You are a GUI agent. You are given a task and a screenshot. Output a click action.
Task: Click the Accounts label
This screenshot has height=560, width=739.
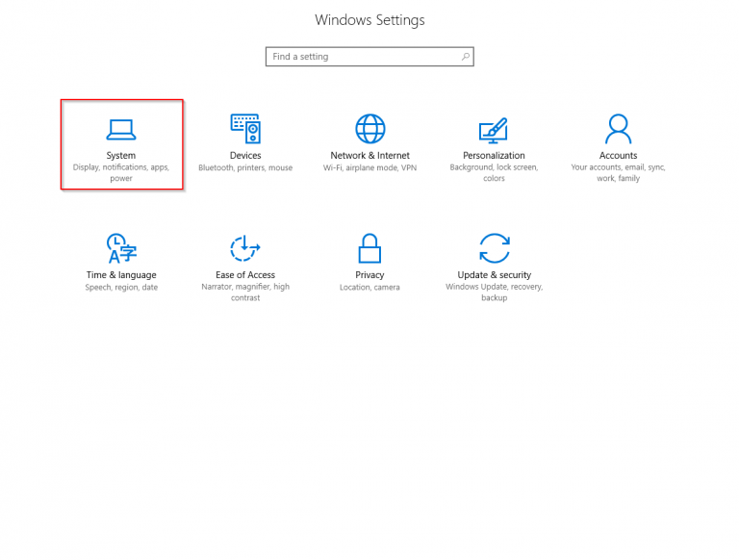click(618, 156)
